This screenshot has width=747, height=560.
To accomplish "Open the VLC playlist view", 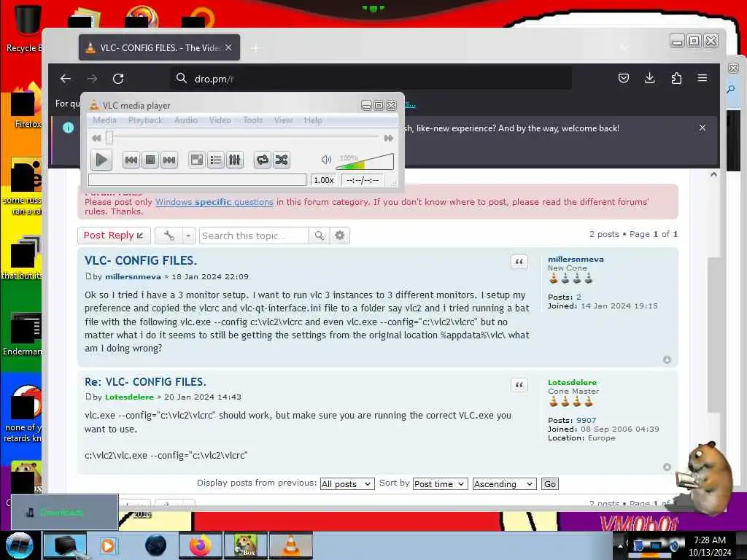I will [215, 160].
